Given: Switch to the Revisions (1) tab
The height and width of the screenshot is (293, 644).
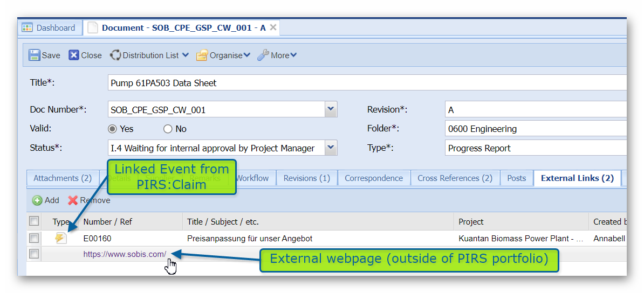Looking at the screenshot, I should [x=306, y=178].
